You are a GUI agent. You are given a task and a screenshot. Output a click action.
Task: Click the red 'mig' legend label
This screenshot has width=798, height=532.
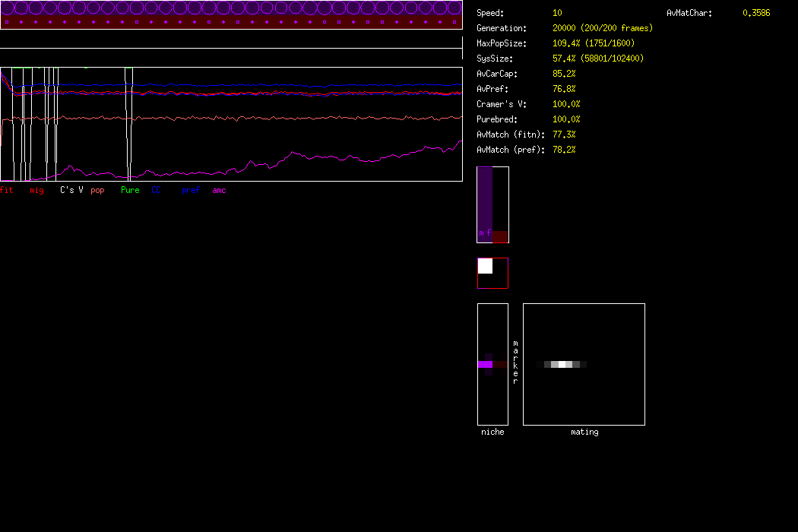click(36, 190)
